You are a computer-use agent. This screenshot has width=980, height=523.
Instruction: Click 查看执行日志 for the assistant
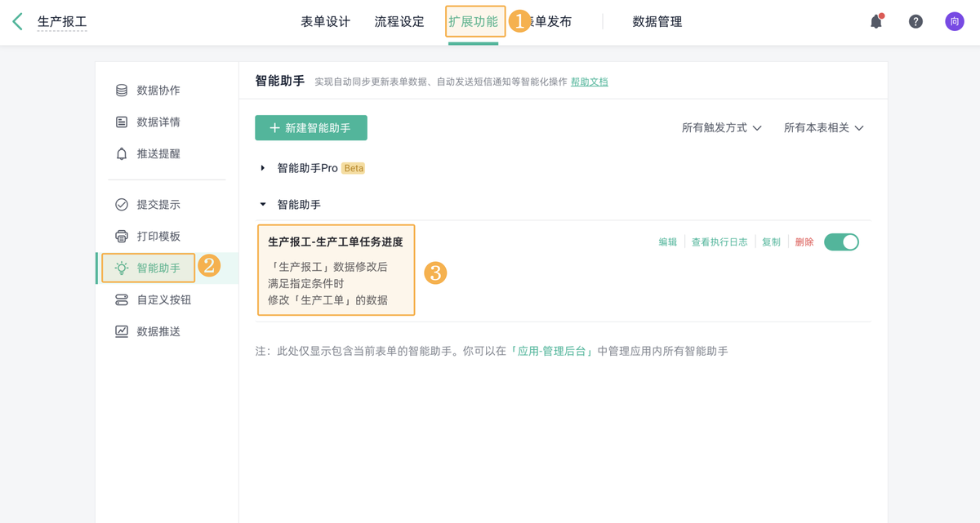point(719,242)
